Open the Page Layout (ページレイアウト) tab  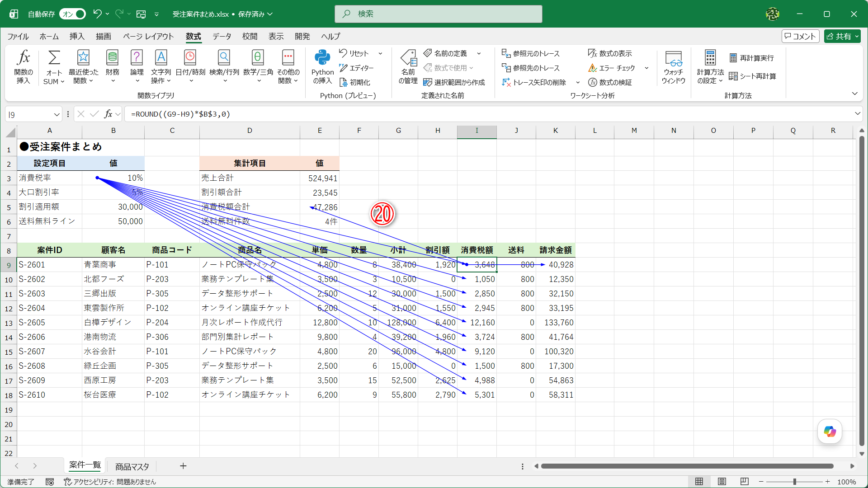(148, 36)
